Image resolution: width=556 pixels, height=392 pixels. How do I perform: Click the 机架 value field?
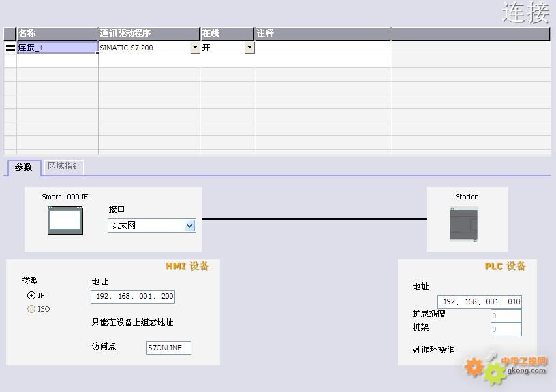tap(506, 329)
